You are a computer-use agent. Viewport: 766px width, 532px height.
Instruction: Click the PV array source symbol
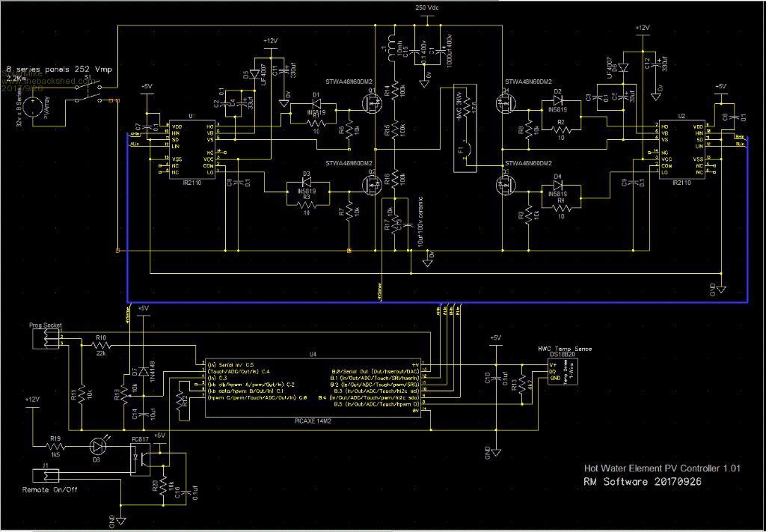pyautogui.click(x=33, y=107)
